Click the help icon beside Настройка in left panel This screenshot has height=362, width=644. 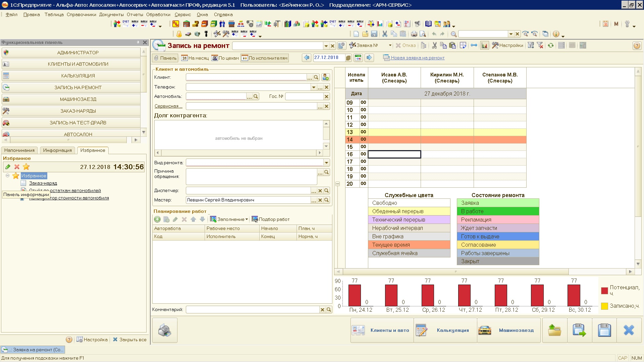(x=69, y=340)
